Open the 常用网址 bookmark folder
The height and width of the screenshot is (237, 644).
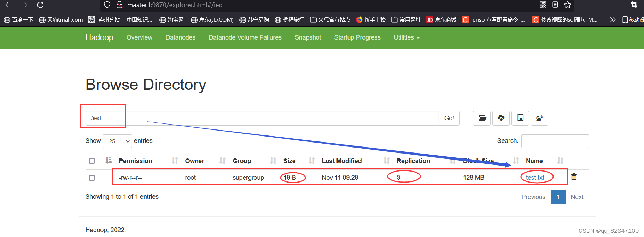click(x=406, y=20)
